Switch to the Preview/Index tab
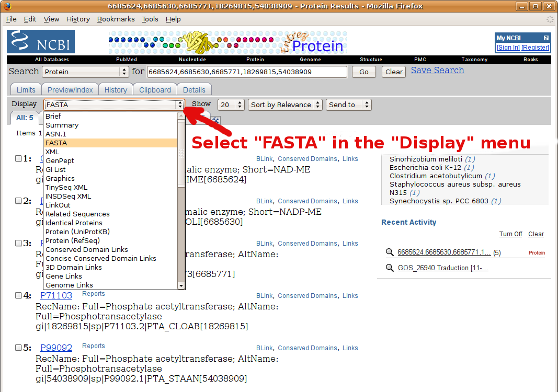Screen dimensions: 558x392 [70, 90]
